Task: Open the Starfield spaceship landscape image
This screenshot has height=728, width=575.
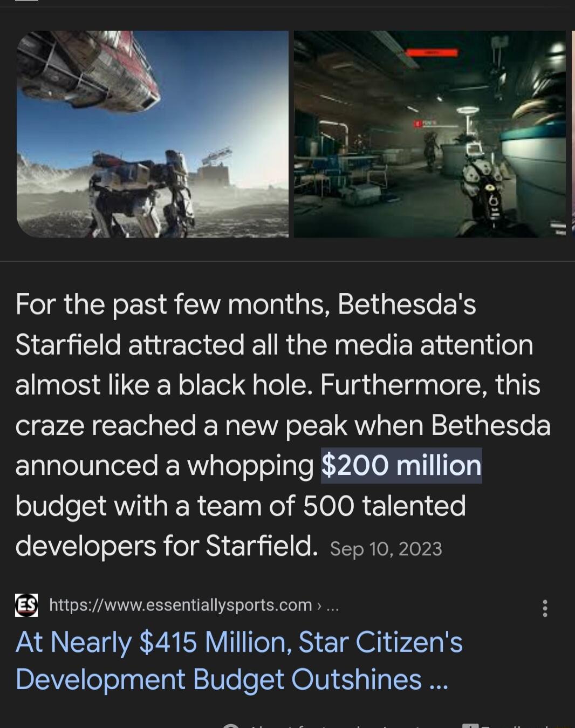Action: [153, 134]
